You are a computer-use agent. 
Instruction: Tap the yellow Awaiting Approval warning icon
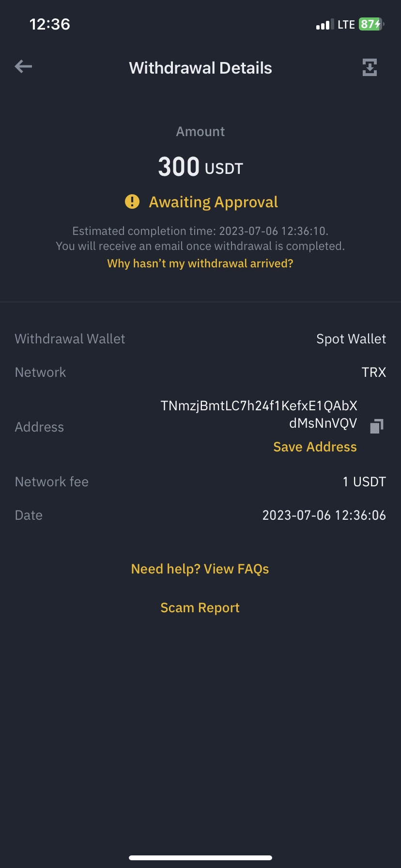(132, 201)
